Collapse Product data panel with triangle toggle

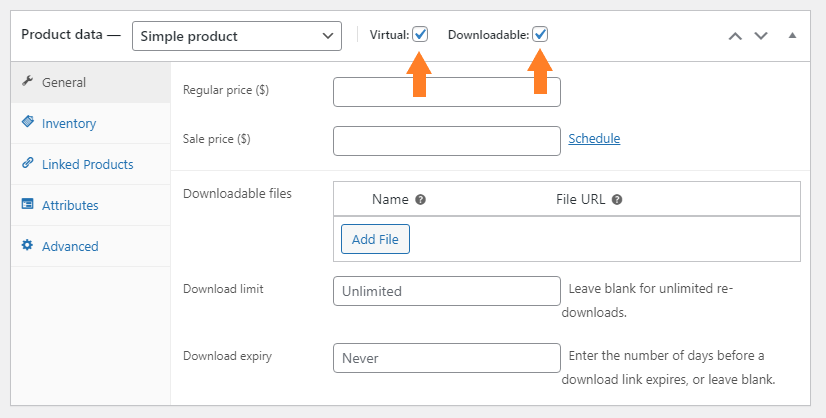pos(792,35)
